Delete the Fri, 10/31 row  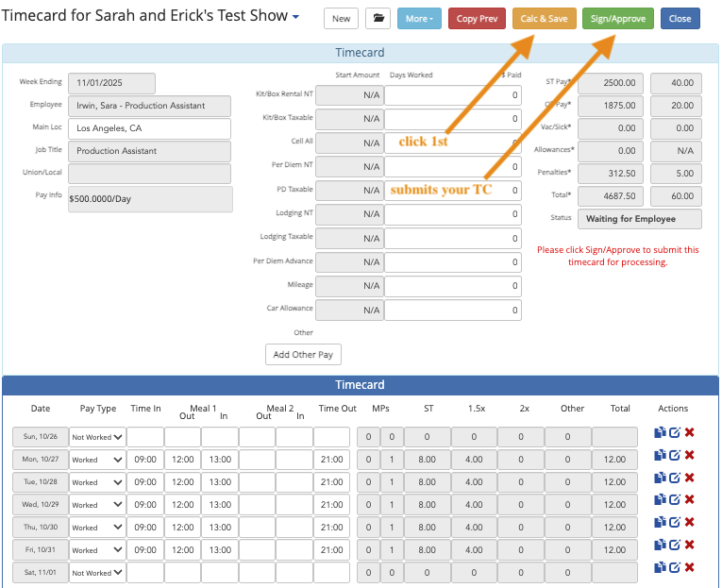[x=689, y=545]
